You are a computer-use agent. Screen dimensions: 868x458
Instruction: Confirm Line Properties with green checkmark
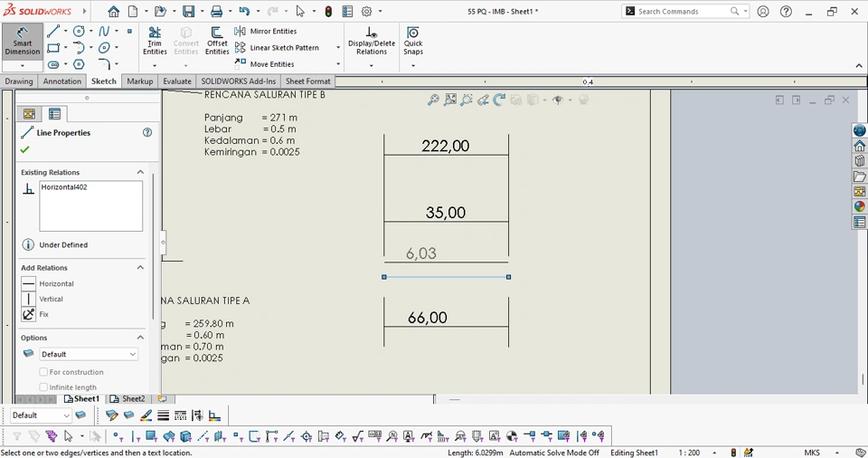24,149
